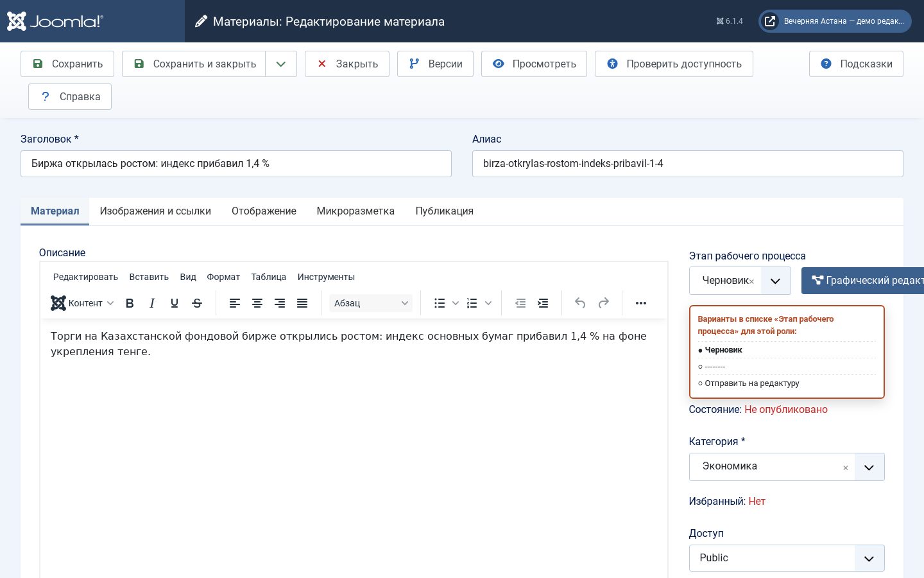Decrease indent of paragraph
The height and width of the screenshot is (578, 924).
(520, 303)
